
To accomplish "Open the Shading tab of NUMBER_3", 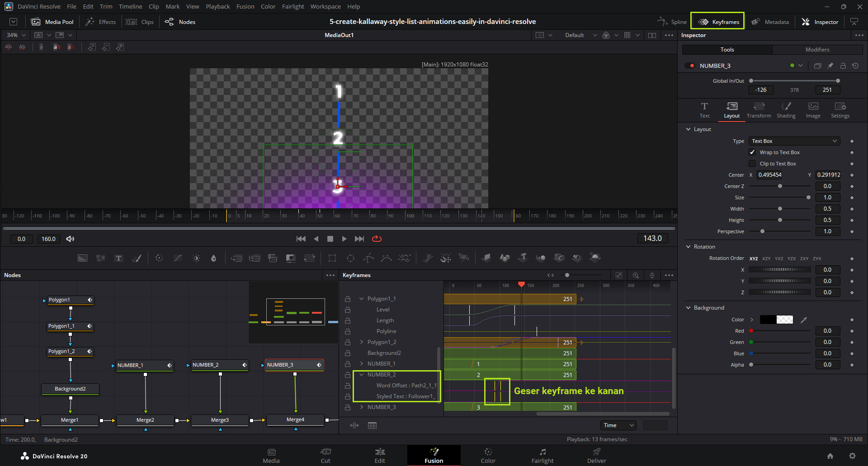I will [x=786, y=109].
